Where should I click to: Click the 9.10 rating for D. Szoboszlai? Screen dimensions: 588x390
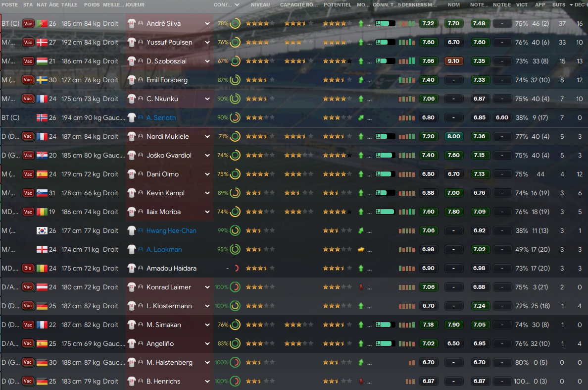tap(454, 61)
